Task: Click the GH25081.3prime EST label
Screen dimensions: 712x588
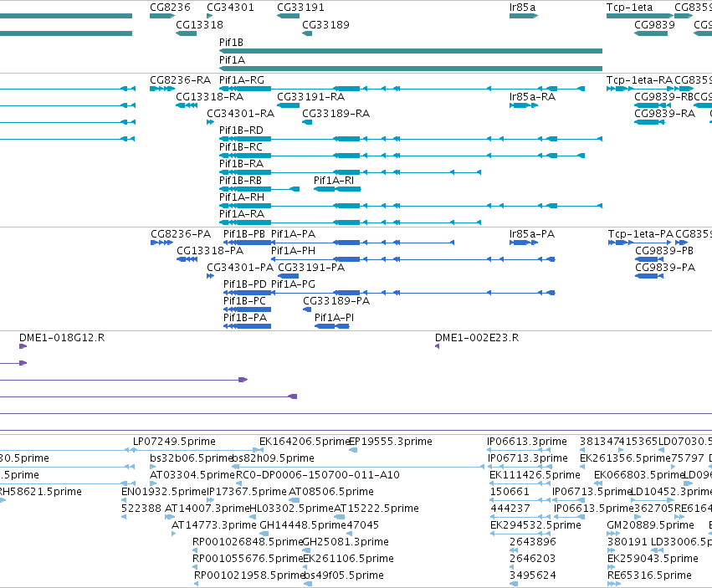Action: [x=345, y=542]
